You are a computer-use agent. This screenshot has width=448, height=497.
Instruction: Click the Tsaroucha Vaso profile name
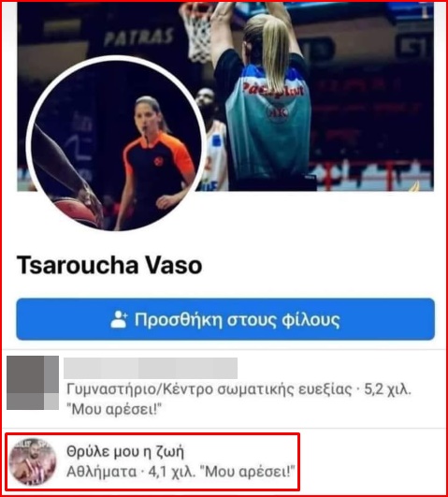pyautogui.click(x=109, y=265)
